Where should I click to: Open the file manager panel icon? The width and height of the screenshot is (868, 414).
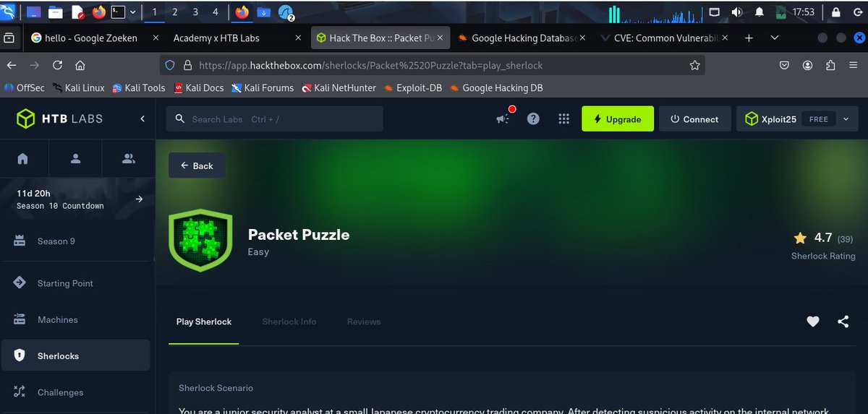pos(56,12)
